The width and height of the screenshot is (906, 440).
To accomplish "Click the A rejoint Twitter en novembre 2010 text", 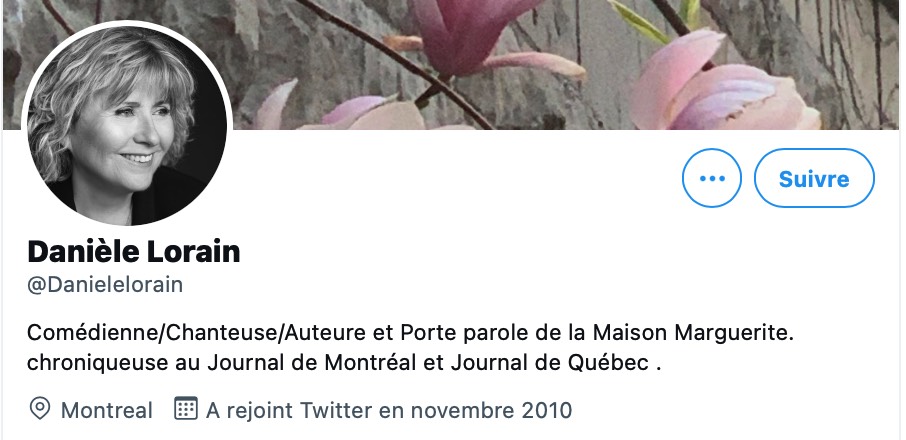I will [389, 411].
